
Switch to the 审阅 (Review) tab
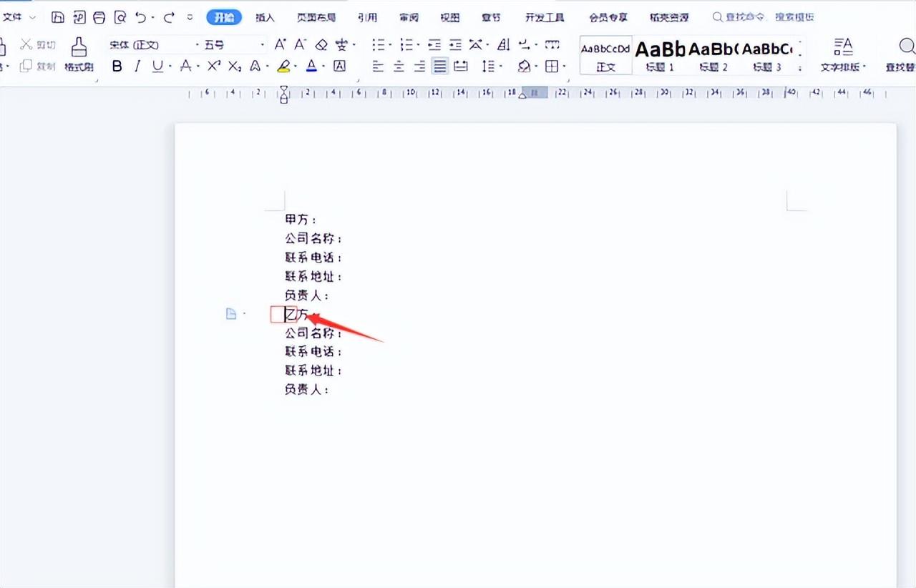(409, 17)
